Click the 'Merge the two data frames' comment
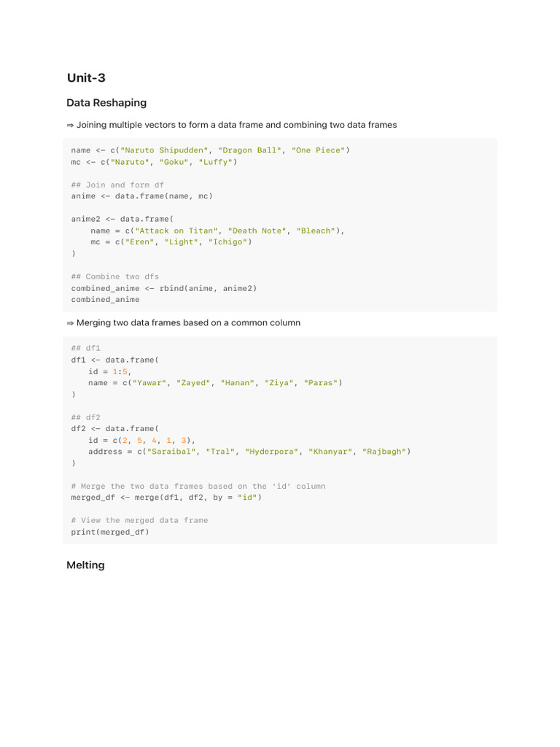This screenshot has height=747, width=560. (198, 487)
